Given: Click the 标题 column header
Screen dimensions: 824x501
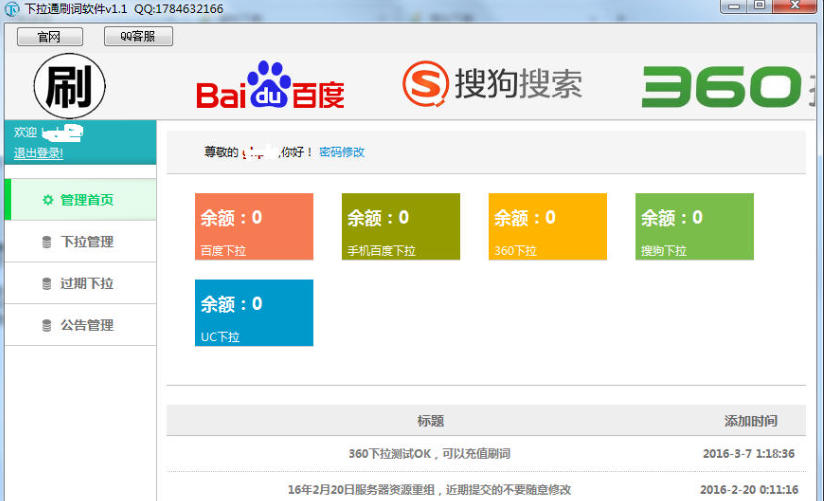Looking at the screenshot, I should (430, 421).
